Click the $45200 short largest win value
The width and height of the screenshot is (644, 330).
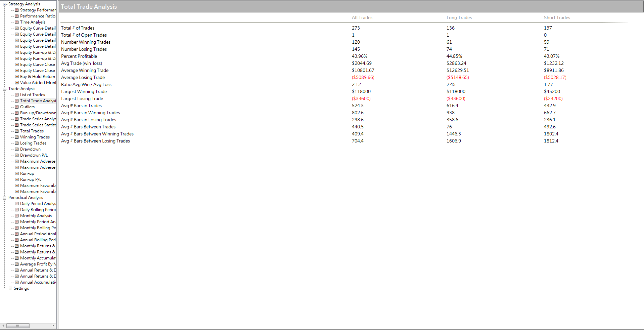click(552, 91)
